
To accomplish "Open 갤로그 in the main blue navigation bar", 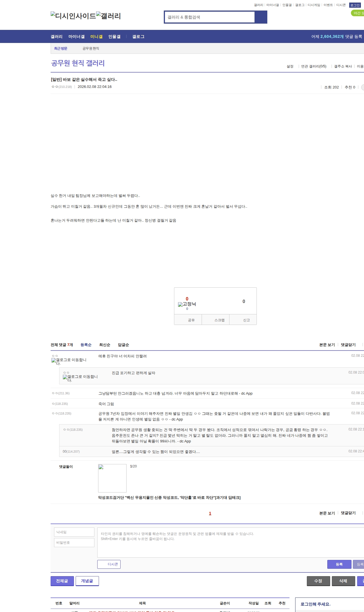I will point(138,37).
